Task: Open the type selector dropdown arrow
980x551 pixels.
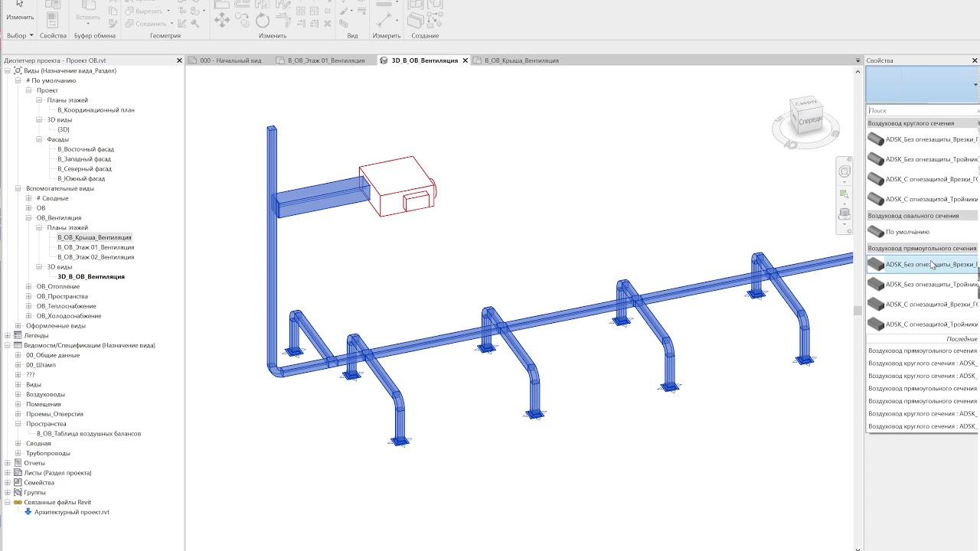Action: tap(975, 84)
